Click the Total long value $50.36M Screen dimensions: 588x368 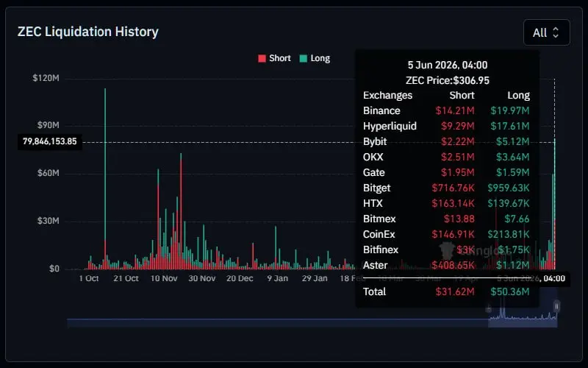point(510,291)
